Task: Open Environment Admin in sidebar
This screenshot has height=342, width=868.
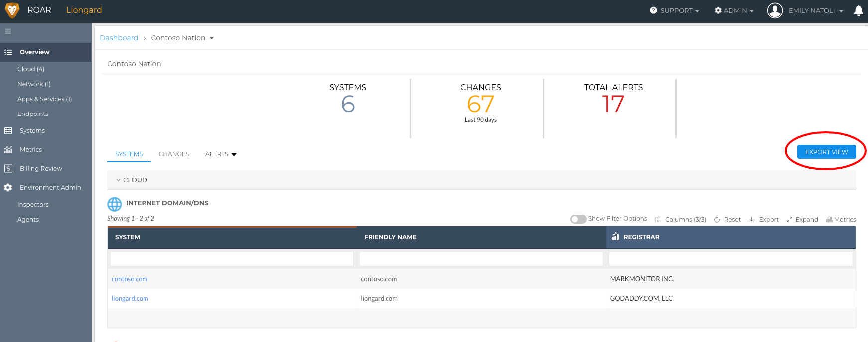Action: click(x=50, y=188)
